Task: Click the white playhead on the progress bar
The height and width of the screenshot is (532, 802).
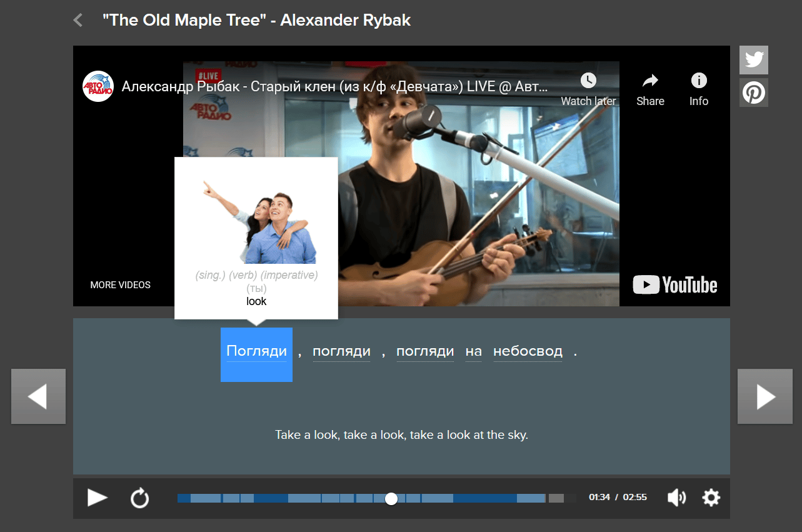Action: pyautogui.click(x=391, y=498)
